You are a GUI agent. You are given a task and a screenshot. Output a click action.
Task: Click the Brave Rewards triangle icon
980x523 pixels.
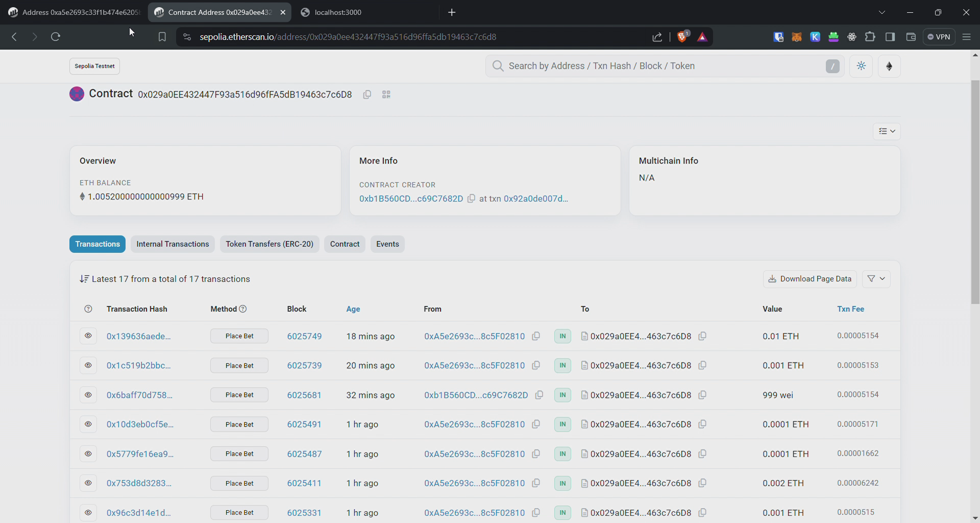coord(702,37)
